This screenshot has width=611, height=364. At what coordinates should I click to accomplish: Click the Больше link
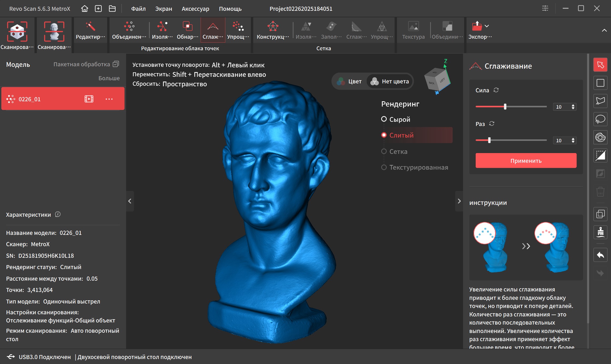coord(109,78)
